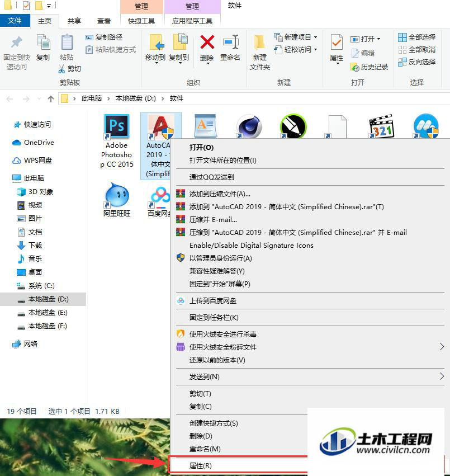Click the New folder icon

pos(259,43)
